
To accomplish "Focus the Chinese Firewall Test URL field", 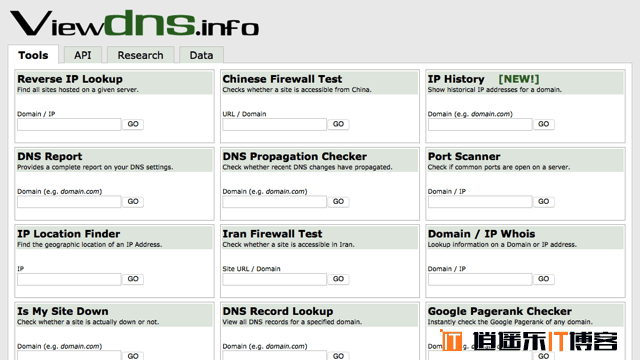I will (275, 124).
